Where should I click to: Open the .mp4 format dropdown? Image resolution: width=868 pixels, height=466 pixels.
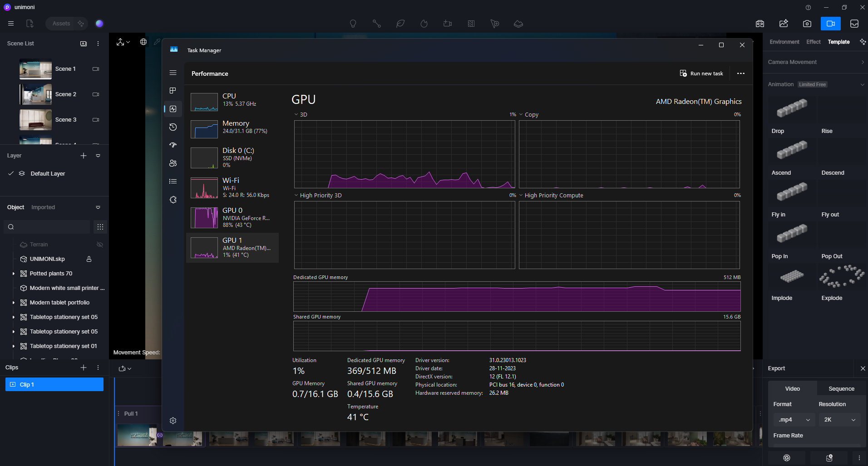[794, 420]
